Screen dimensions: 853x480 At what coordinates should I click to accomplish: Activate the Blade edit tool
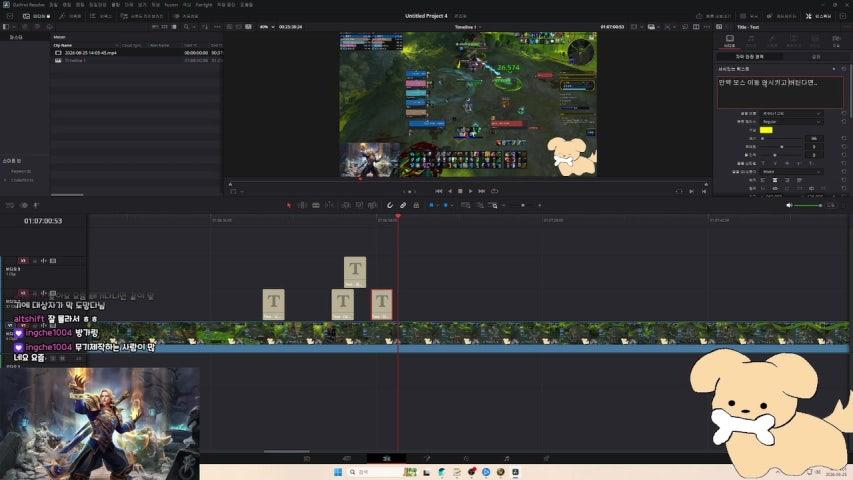click(x=330, y=205)
